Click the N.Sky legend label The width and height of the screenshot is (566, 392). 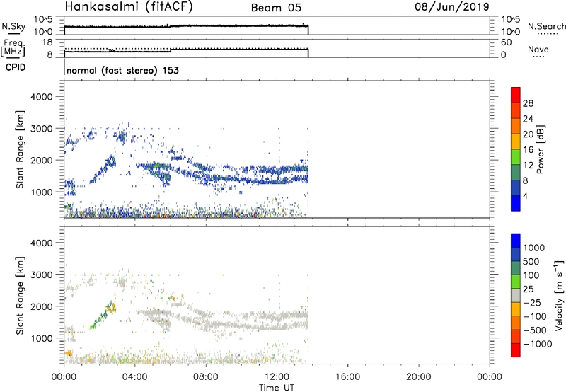tap(13, 26)
